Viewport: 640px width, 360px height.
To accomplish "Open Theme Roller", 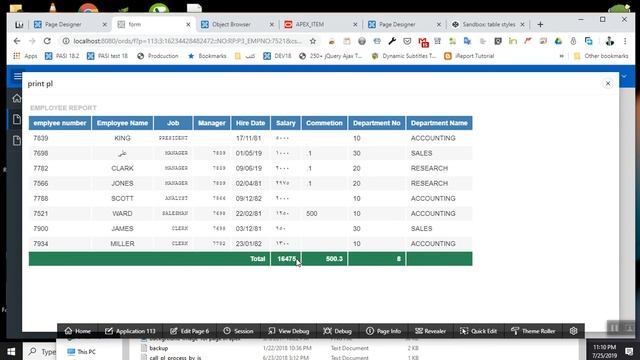I will coord(533,331).
